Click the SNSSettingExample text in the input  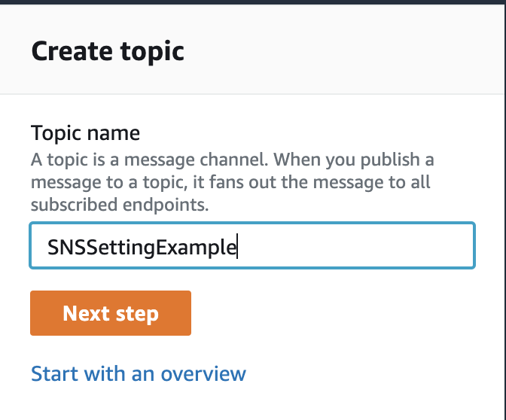pyautogui.click(x=142, y=247)
